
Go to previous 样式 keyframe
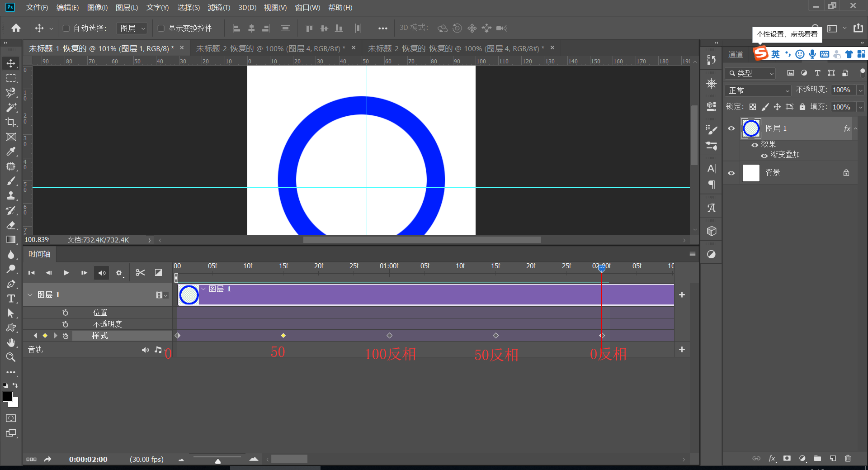[35, 336]
